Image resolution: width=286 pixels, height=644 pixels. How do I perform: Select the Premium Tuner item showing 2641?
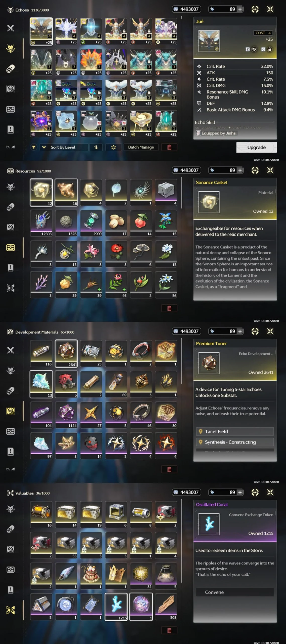click(66, 353)
